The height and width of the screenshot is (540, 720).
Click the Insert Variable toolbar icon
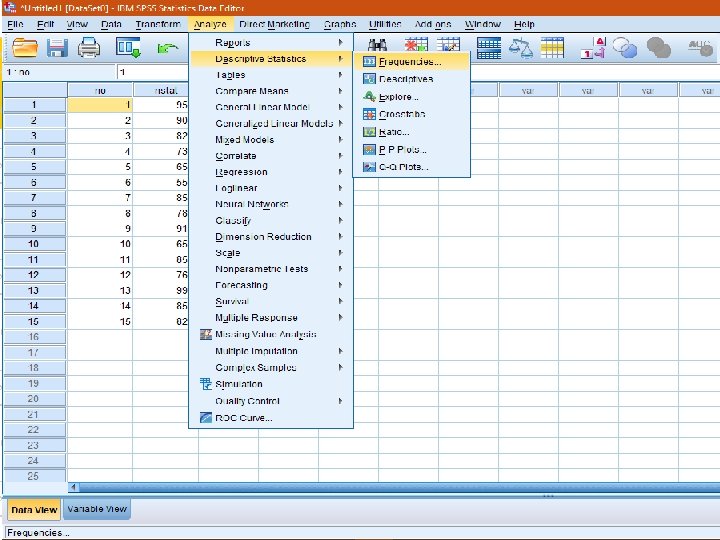pos(449,46)
